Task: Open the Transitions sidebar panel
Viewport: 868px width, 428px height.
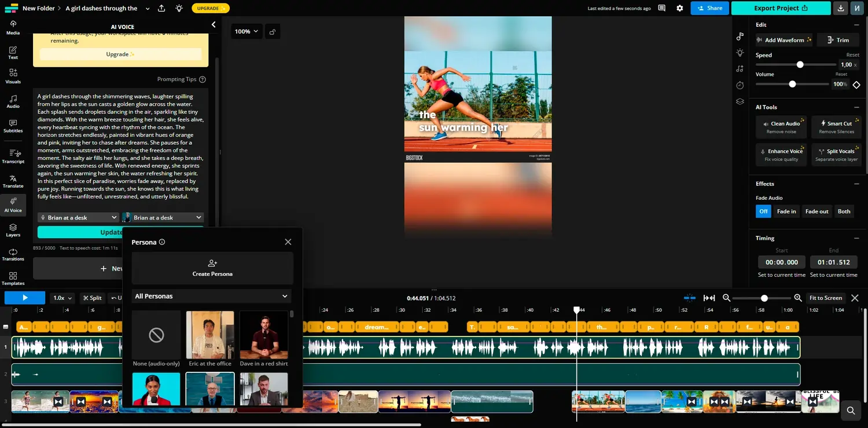Action: click(x=13, y=254)
